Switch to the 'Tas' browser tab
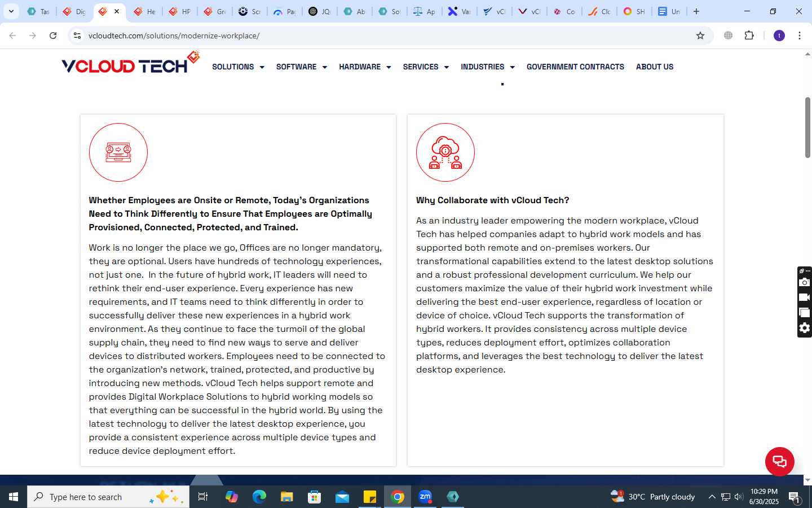The height and width of the screenshot is (508, 812). [x=38, y=11]
